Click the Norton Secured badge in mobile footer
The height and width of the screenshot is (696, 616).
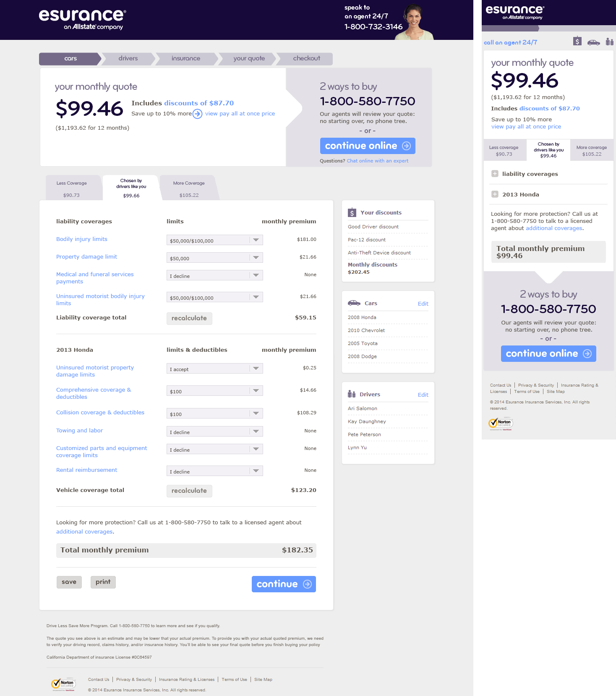coord(501,424)
